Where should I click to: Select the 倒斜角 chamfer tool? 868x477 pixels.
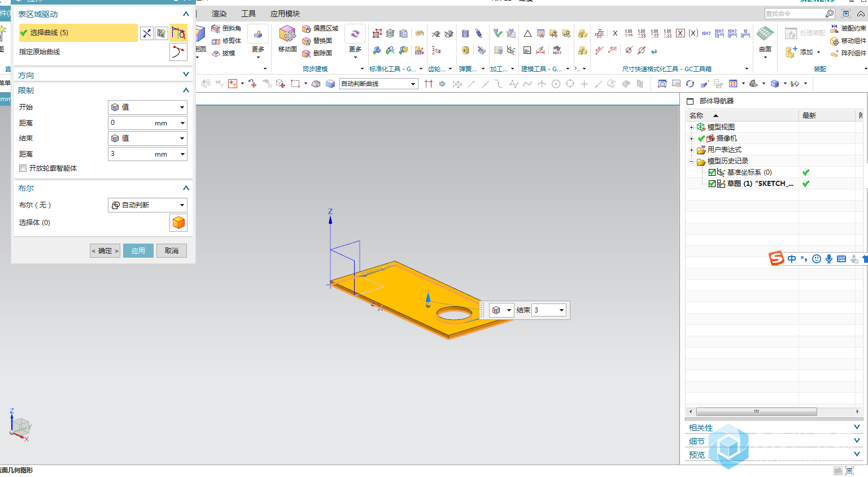pyautogui.click(x=226, y=28)
